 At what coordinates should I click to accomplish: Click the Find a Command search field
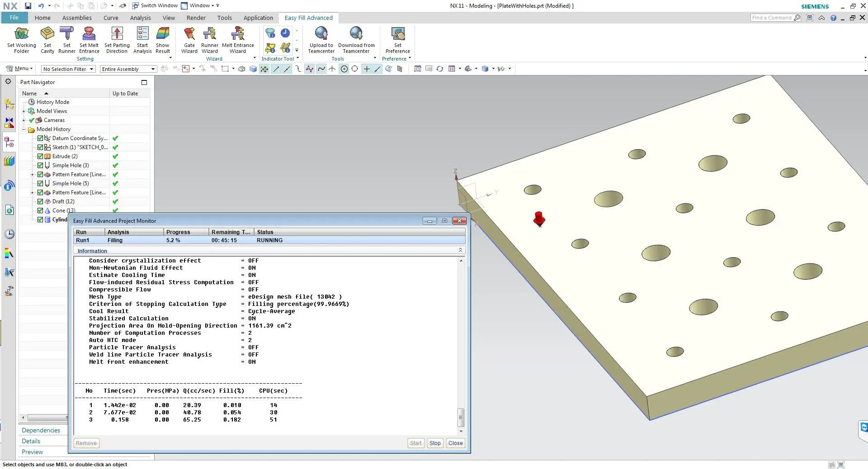pyautogui.click(x=775, y=18)
